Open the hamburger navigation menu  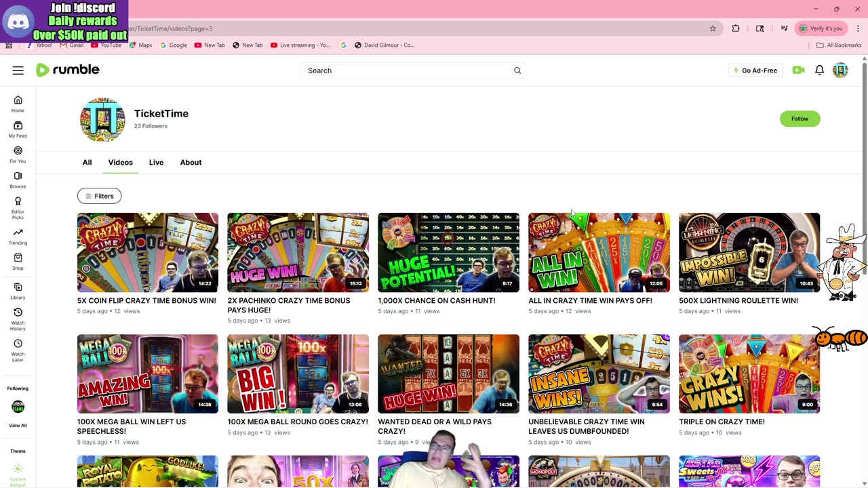coord(18,70)
